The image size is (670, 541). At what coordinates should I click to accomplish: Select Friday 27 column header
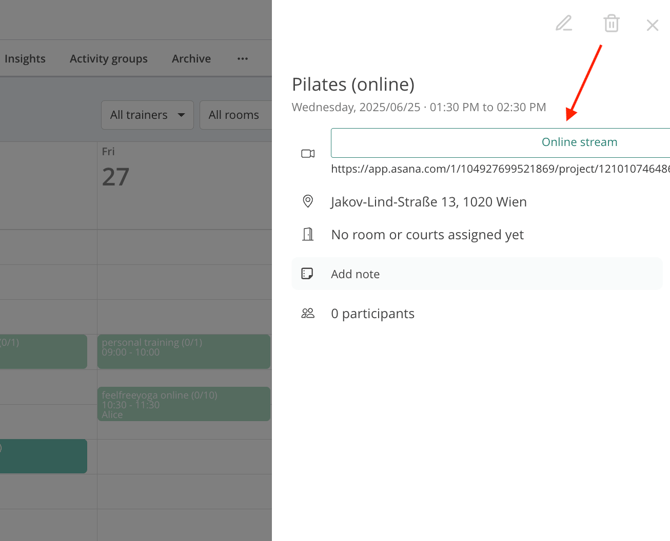pyautogui.click(x=116, y=168)
